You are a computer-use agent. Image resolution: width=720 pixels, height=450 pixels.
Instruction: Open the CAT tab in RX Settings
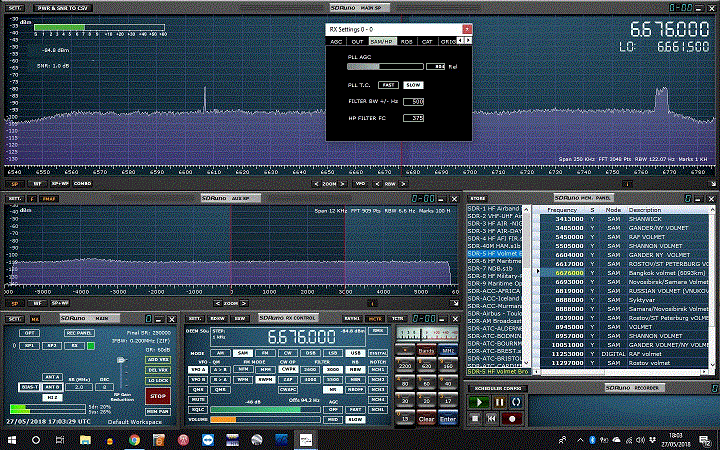[427, 41]
